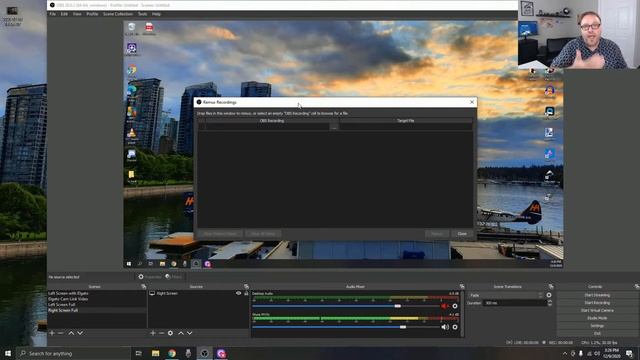Toggle the lock on Right Screen source

pos(246,293)
